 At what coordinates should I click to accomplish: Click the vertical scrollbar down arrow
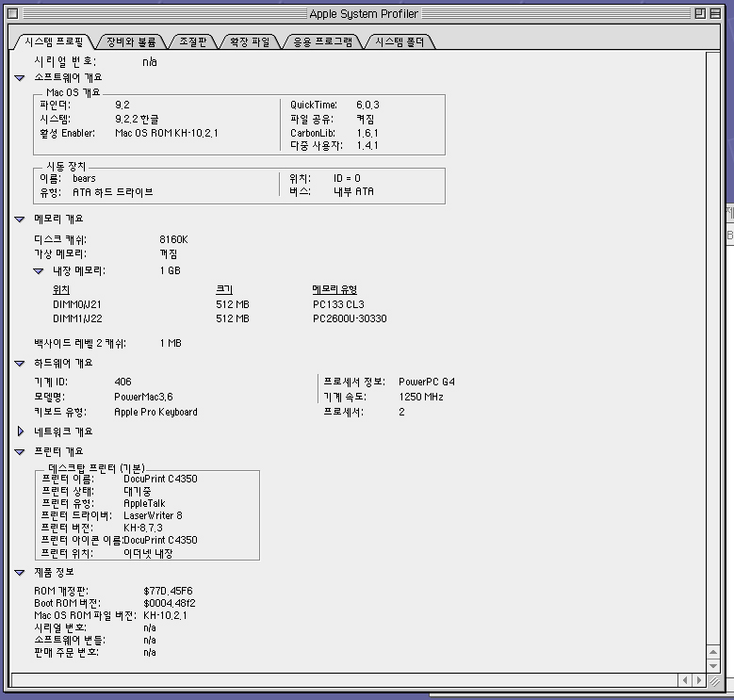(x=715, y=665)
